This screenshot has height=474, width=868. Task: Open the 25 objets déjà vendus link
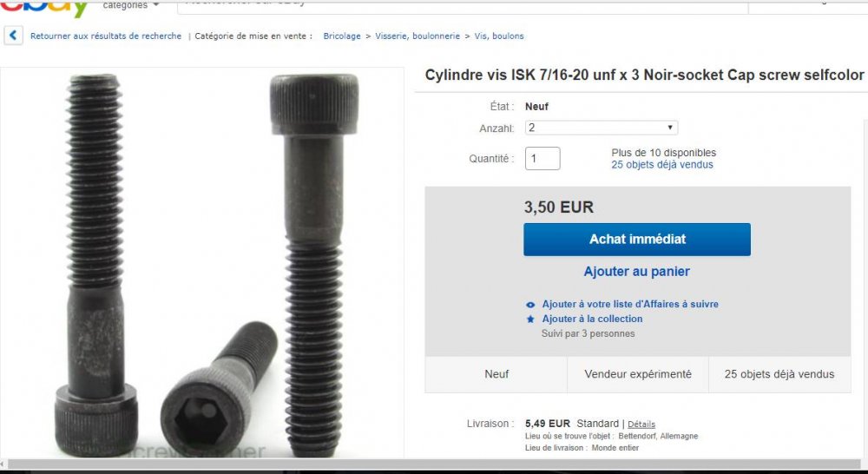click(662, 165)
